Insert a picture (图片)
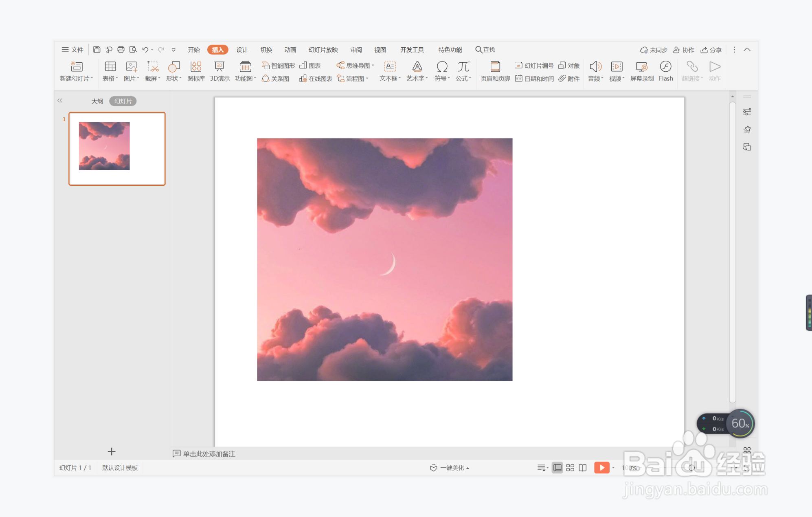This screenshot has height=517, width=812. (131, 71)
